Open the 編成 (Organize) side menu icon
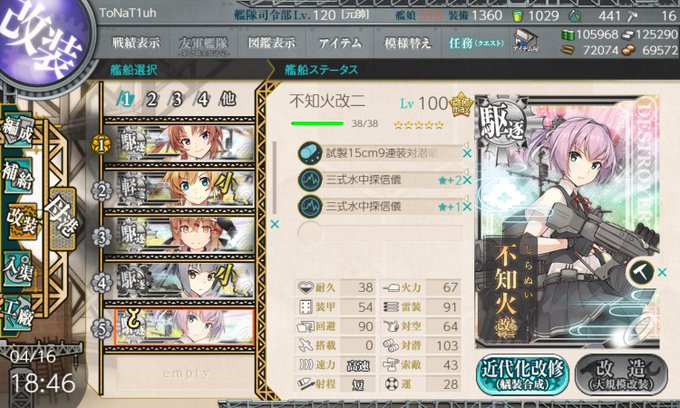Image resolution: width=680 pixels, height=408 pixels. (18, 131)
